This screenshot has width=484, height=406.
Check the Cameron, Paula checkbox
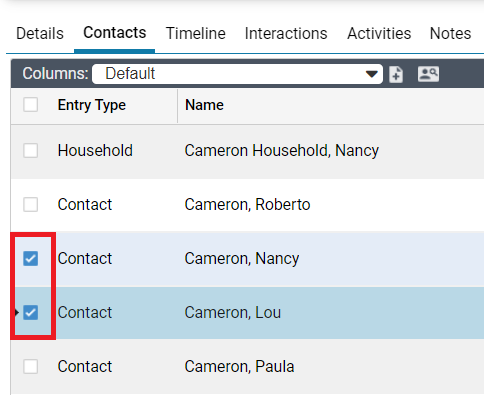pyautogui.click(x=30, y=367)
